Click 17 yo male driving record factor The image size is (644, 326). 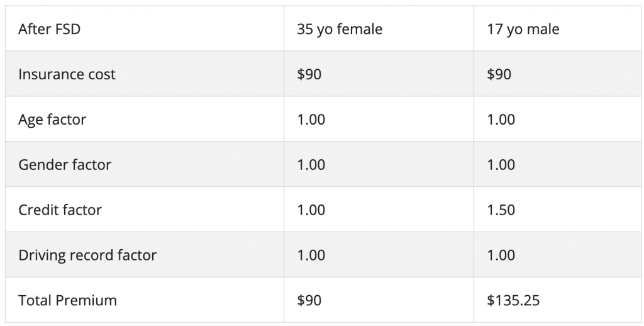coord(501,256)
